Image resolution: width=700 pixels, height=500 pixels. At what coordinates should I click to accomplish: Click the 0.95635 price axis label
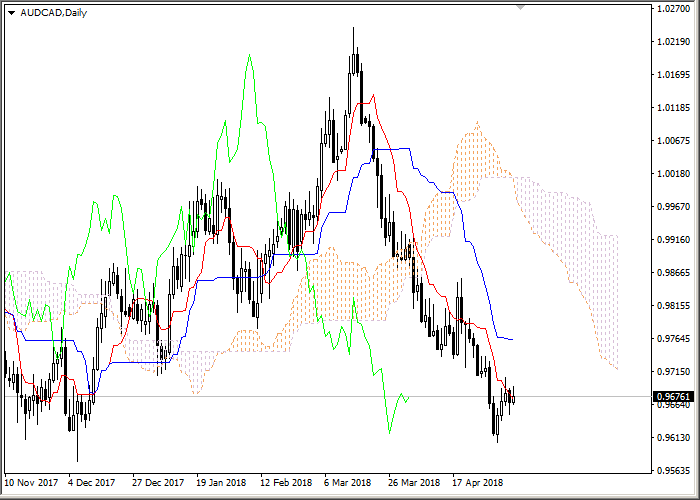pyautogui.click(x=674, y=471)
